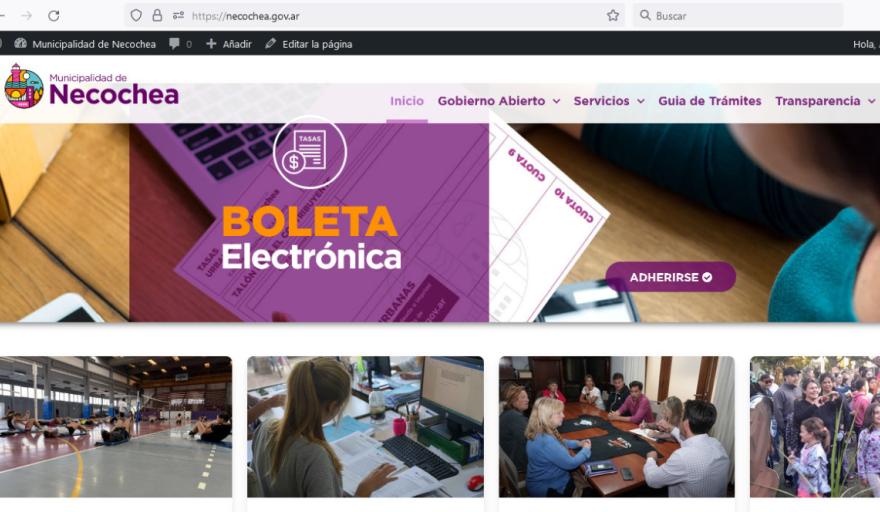
Task: Click the Necochea lighthouse logo
Action: click(24, 86)
